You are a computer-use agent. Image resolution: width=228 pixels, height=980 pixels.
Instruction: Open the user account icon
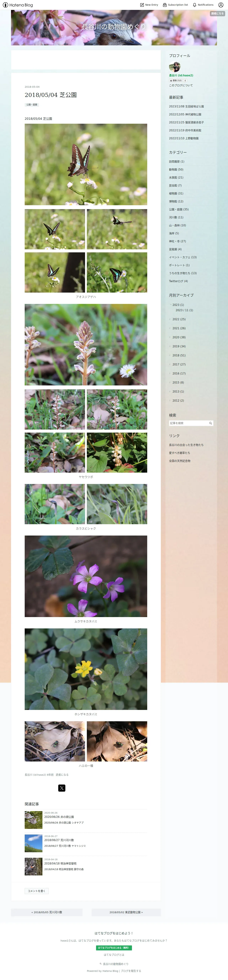click(221, 5)
